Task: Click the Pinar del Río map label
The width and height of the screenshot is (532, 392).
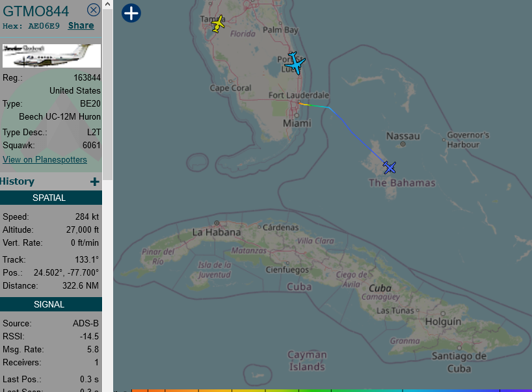Action: [158, 256]
